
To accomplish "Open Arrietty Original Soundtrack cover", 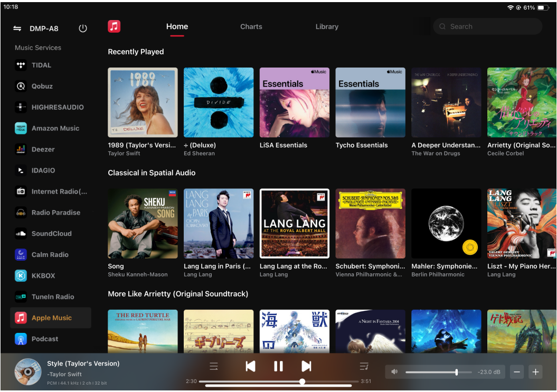I will tap(522, 102).
